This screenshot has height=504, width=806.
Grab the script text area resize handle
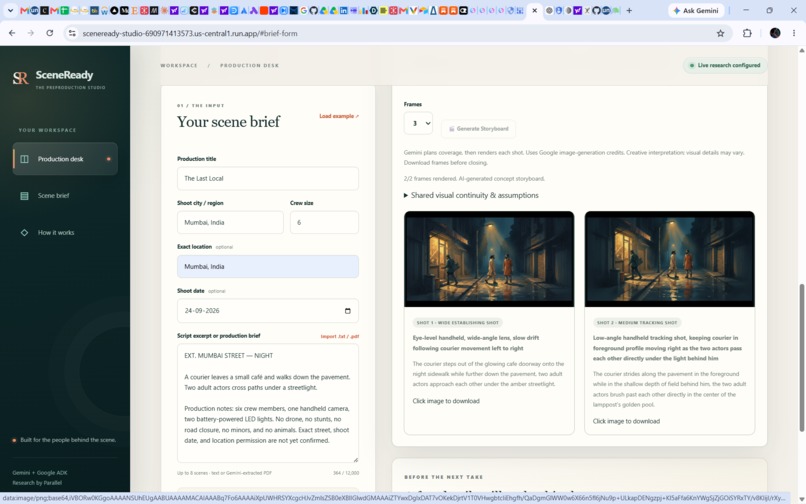click(x=355, y=459)
